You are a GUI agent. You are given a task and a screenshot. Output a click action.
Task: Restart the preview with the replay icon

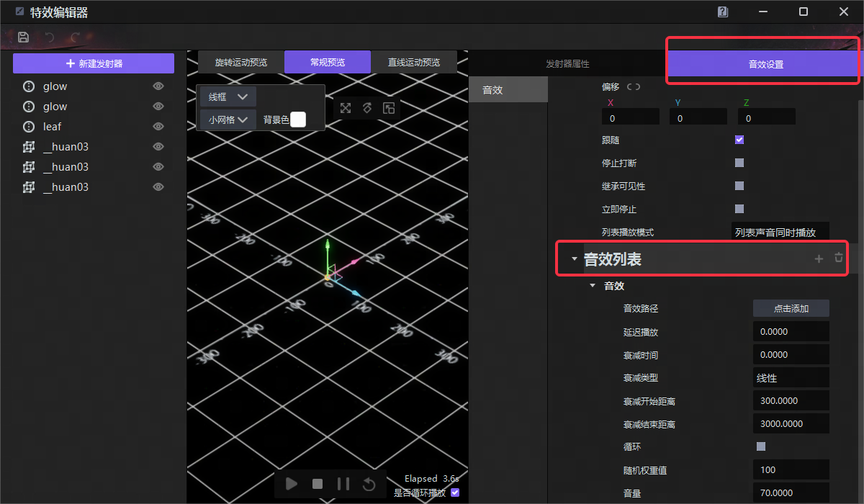(369, 484)
